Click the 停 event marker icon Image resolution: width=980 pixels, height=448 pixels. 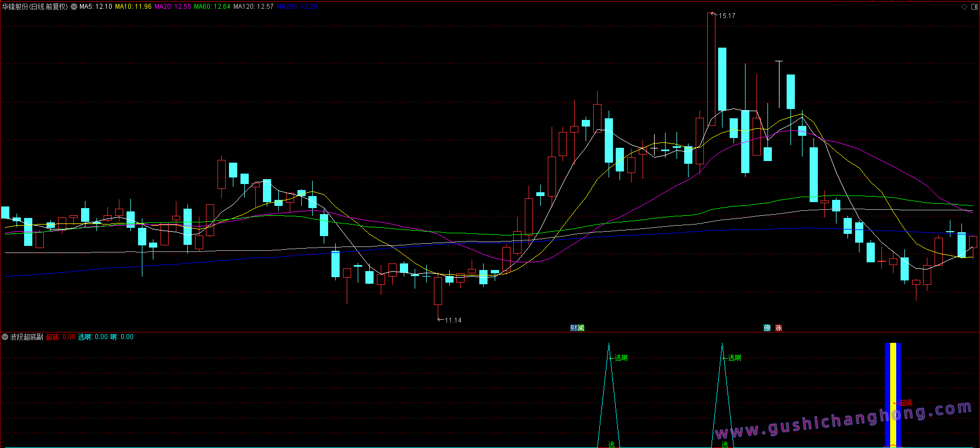coord(767,328)
